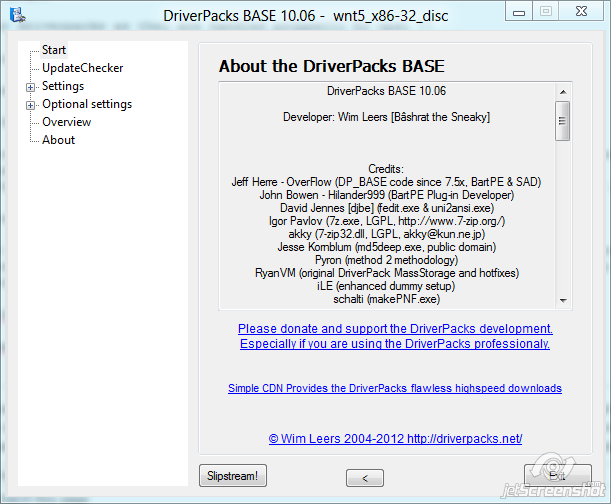The image size is (611, 504).
Task: Click the back '<' button
Action: 365,478
